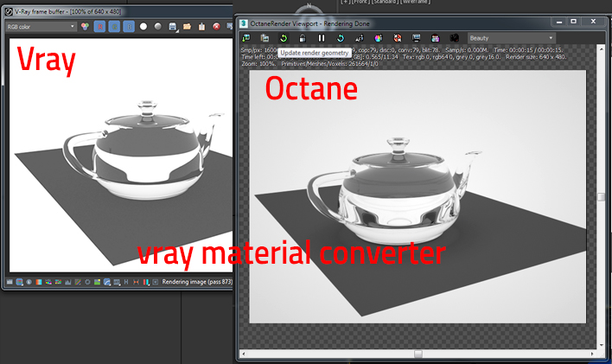Click the copy image icon in Octane toolbar
Viewport: 612px width, 364px height.
265,38
